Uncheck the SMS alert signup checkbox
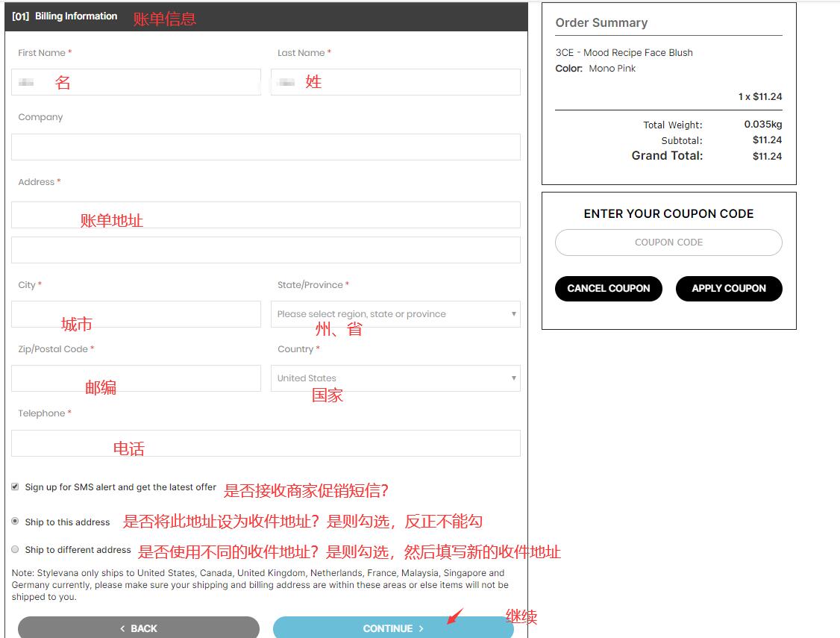This screenshot has width=840, height=638. (15, 487)
